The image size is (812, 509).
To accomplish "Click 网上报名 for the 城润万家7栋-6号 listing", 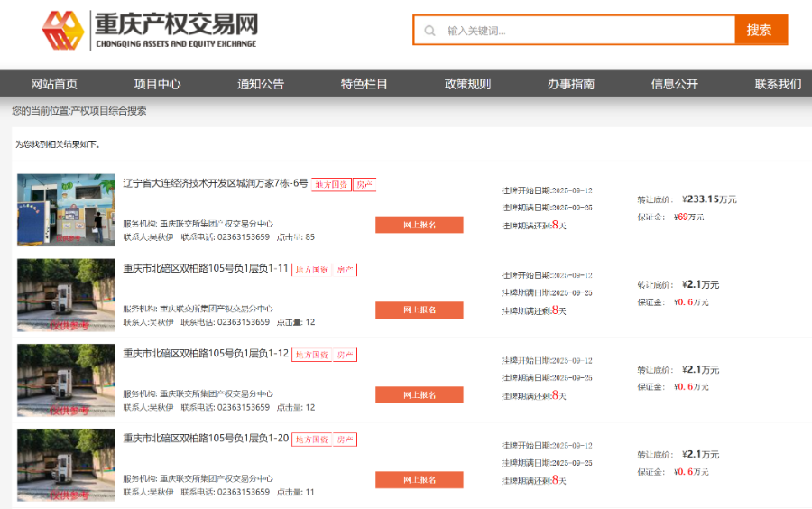I will pyautogui.click(x=419, y=225).
